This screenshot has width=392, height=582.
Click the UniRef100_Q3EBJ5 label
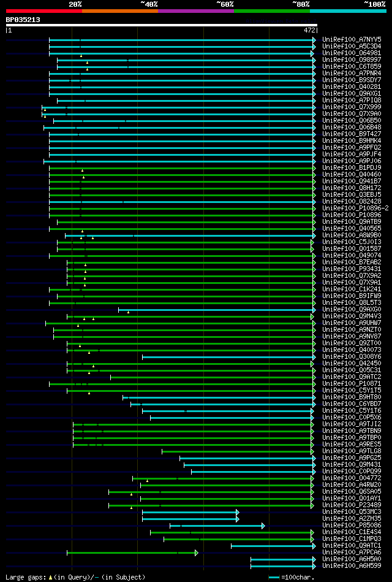point(352,194)
